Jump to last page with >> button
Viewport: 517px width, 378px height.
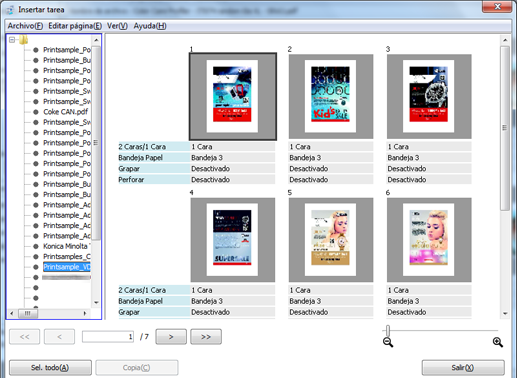pos(206,337)
